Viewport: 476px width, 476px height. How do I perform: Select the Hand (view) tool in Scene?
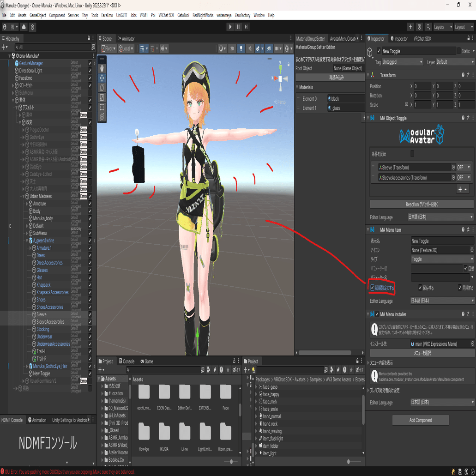pyautogui.click(x=102, y=68)
